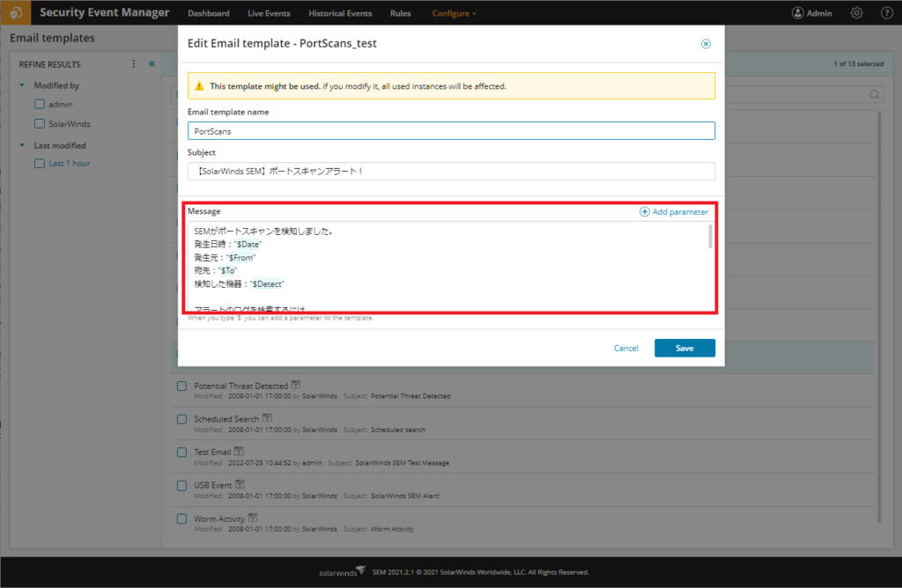Screen dimensions: 902x588
Task: Click the yellow warning triangle icon
Action: pyautogui.click(x=199, y=86)
